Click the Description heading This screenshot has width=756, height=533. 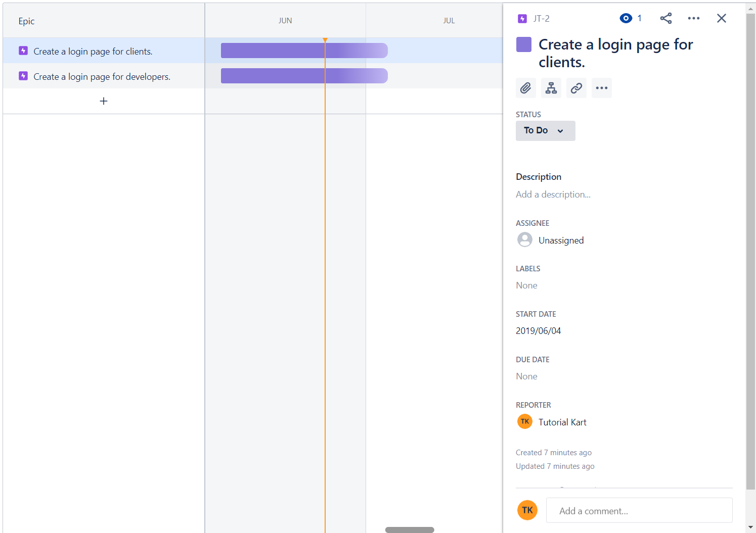coord(539,177)
